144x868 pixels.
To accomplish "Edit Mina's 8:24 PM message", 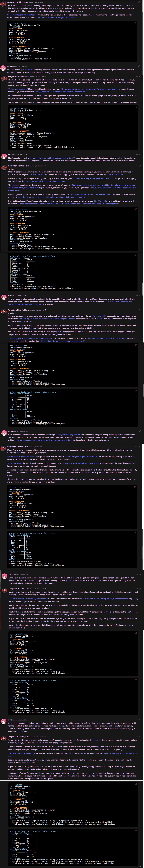I will [139, 66].
